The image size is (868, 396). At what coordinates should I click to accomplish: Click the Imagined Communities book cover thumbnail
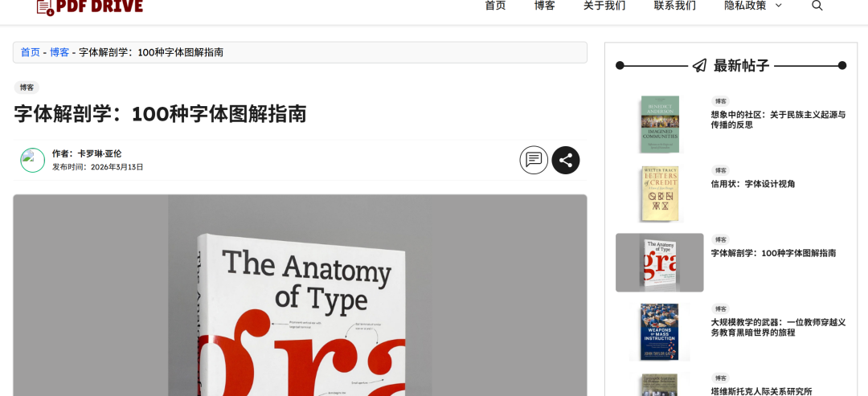[660, 125]
